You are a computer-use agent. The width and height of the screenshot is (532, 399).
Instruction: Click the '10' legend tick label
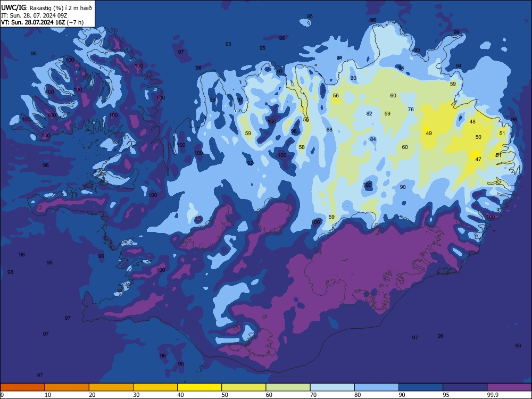[x=48, y=395]
